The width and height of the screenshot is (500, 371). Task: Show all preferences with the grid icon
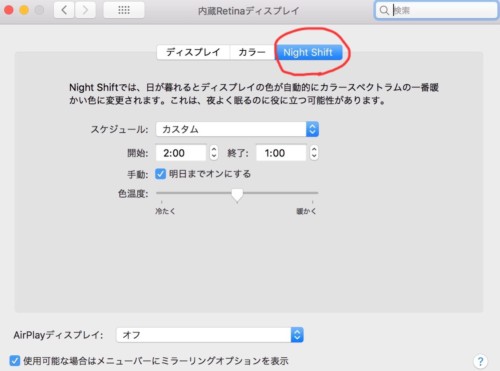coord(124,10)
